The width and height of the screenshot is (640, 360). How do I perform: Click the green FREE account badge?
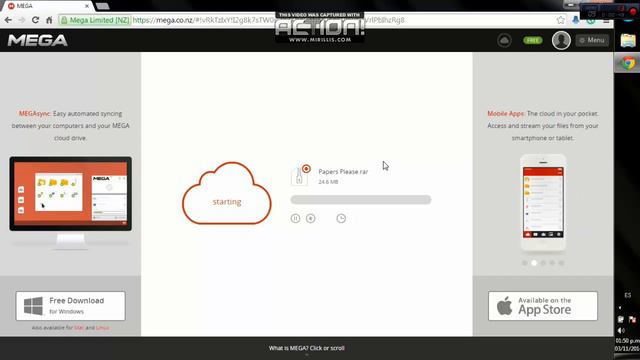point(533,40)
